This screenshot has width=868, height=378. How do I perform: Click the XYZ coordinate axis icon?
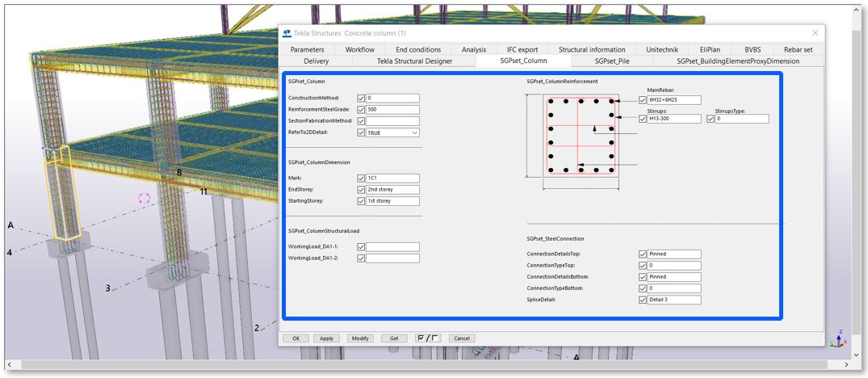coord(841,336)
